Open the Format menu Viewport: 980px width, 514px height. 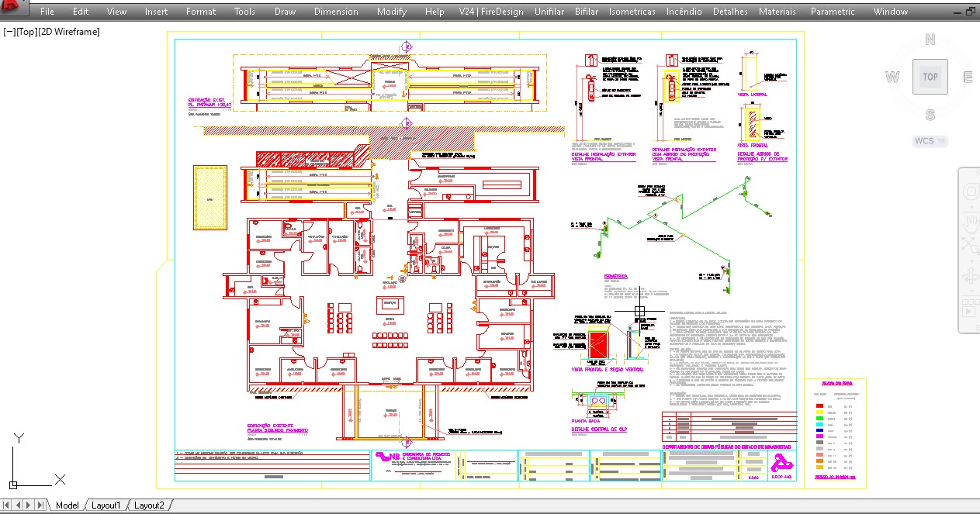pos(201,12)
